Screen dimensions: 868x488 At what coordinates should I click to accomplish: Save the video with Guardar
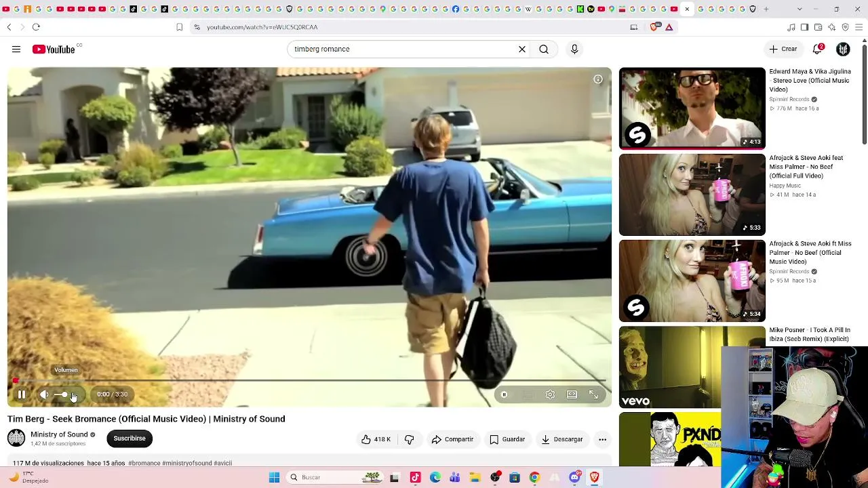point(507,439)
